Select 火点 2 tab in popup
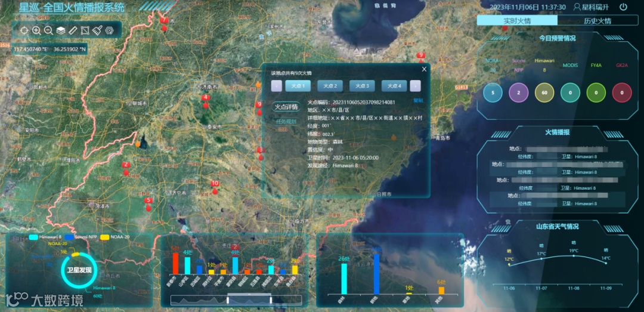Viewport: 644px width, 312px height. pyautogui.click(x=330, y=86)
